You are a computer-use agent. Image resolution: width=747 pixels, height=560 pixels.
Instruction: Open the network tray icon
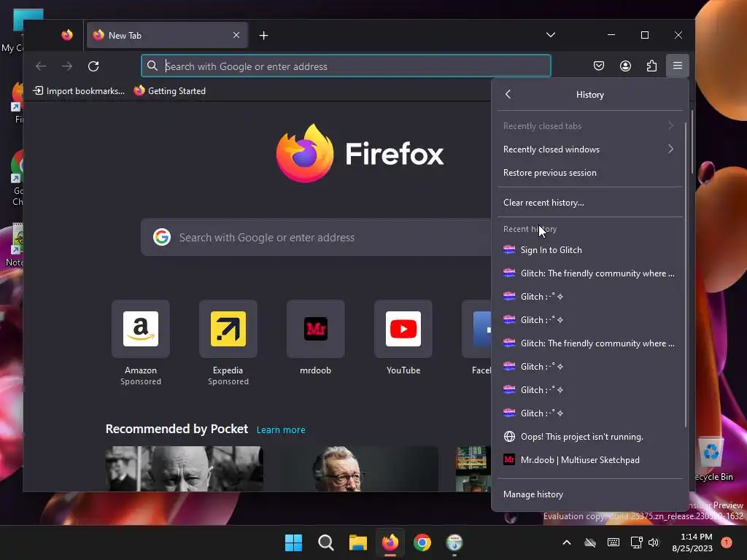pos(636,542)
